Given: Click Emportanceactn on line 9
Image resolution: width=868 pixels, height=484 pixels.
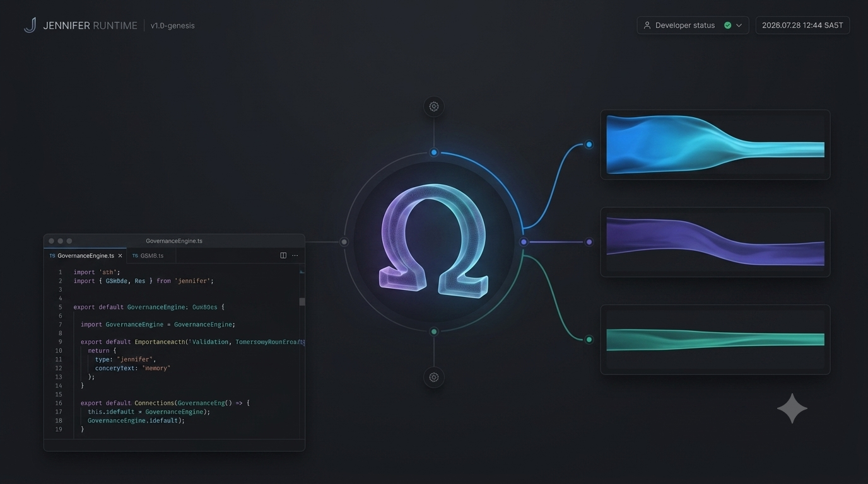Looking at the screenshot, I should point(160,342).
